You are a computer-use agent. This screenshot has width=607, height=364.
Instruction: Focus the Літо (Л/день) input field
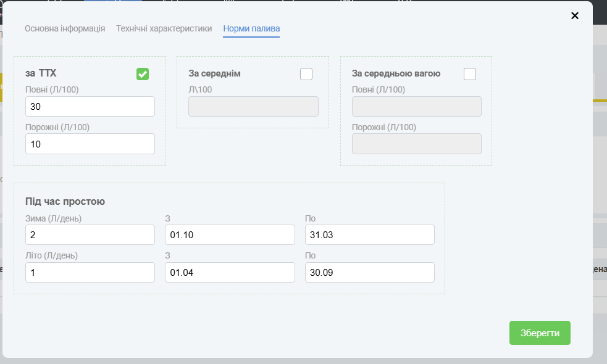tap(90, 273)
